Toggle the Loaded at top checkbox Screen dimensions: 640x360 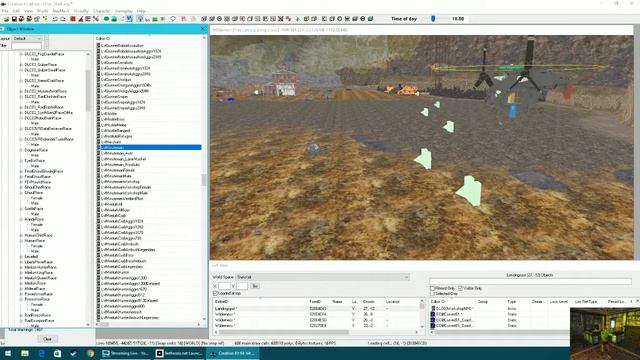215,293
